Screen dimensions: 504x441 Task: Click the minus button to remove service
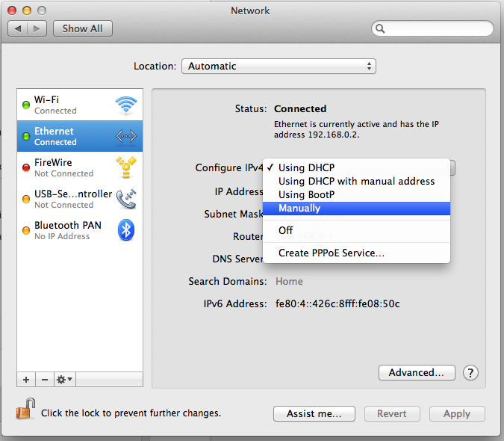coord(44,380)
